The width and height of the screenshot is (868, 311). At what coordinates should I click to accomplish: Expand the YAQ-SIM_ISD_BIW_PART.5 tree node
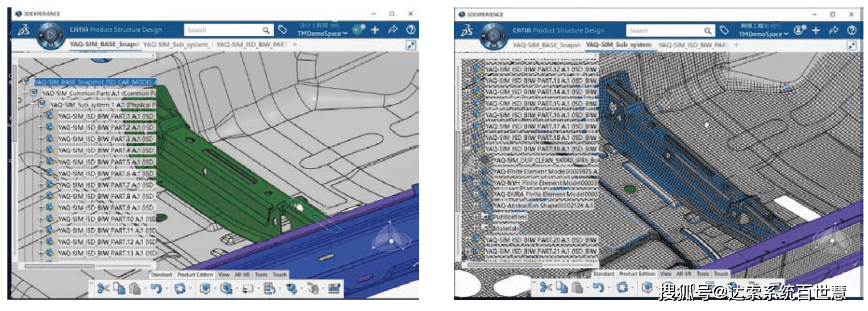[41, 162]
